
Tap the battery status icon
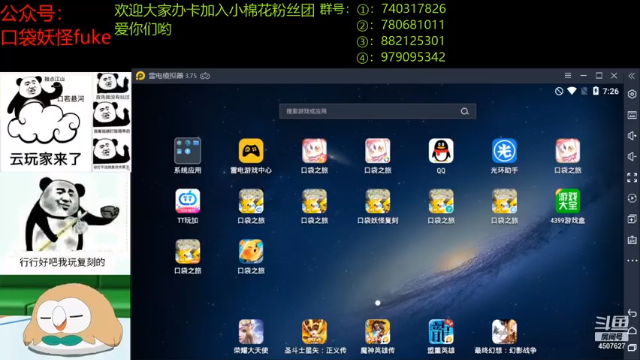click(596, 91)
